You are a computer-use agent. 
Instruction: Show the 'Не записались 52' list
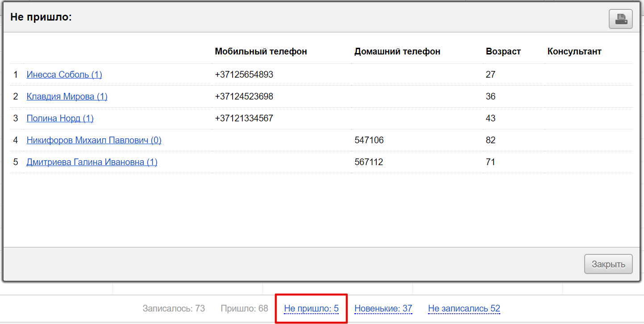point(464,308)
